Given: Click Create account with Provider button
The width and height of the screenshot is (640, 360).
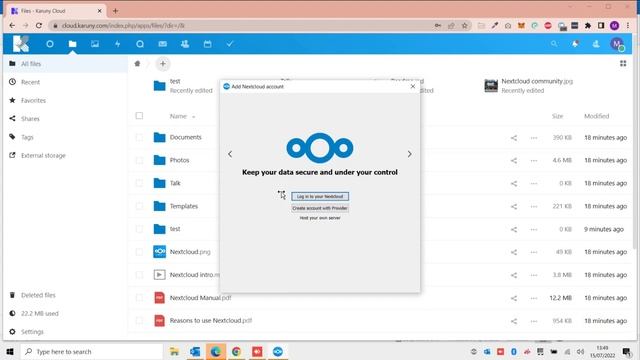Looking at the screenshot, I should (x=320, y=208).
